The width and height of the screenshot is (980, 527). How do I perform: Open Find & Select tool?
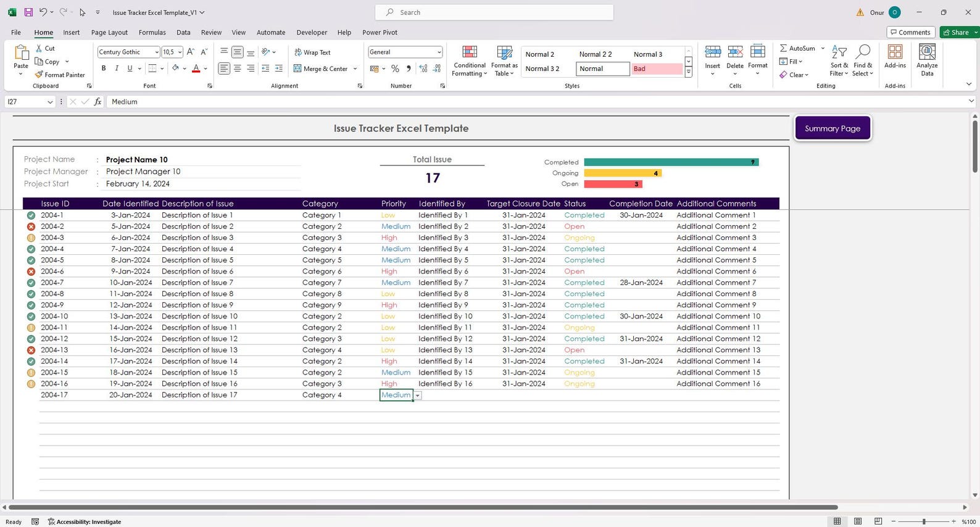pos(863,61)
